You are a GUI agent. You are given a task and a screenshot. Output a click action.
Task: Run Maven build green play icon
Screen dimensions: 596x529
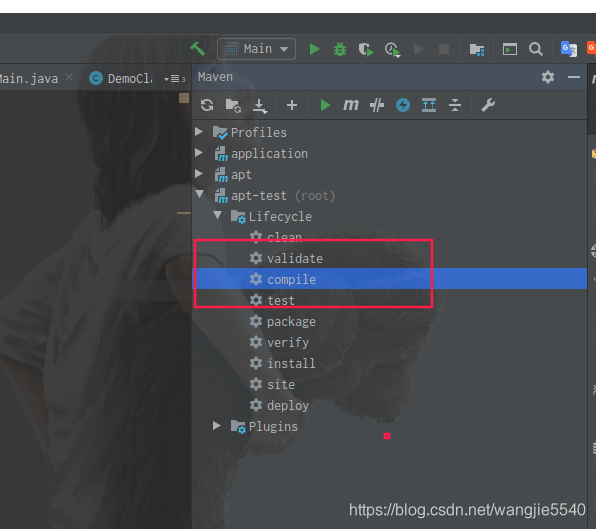tap(325, 105)
